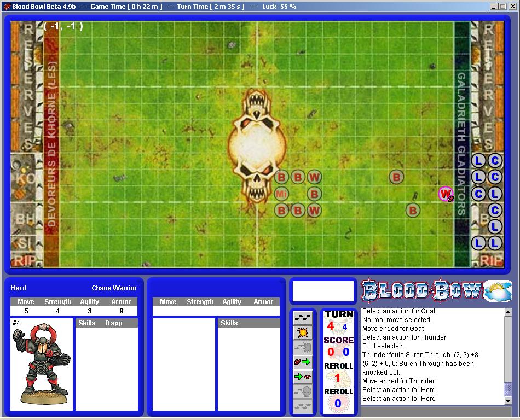Click the greyed-out footprints icon at the bottom
The image size is (520, 420).
[x=303, y=406]
